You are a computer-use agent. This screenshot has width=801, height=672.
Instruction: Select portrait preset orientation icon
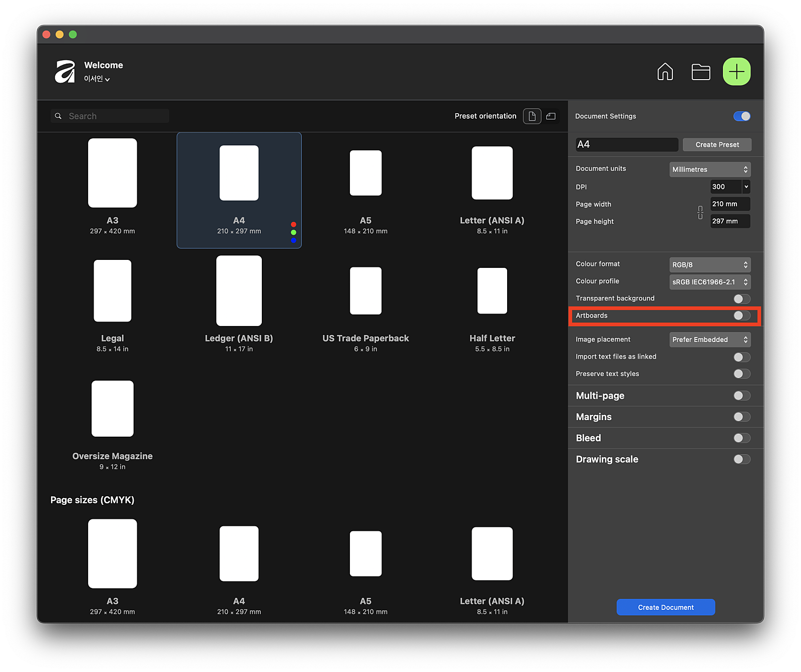[x=532, y=116]
